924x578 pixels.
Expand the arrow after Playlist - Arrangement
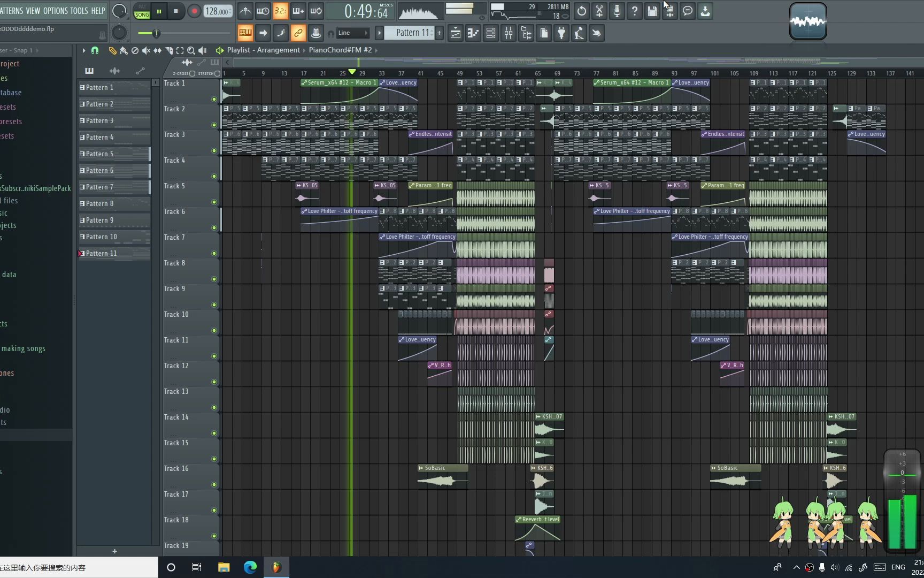304,50
